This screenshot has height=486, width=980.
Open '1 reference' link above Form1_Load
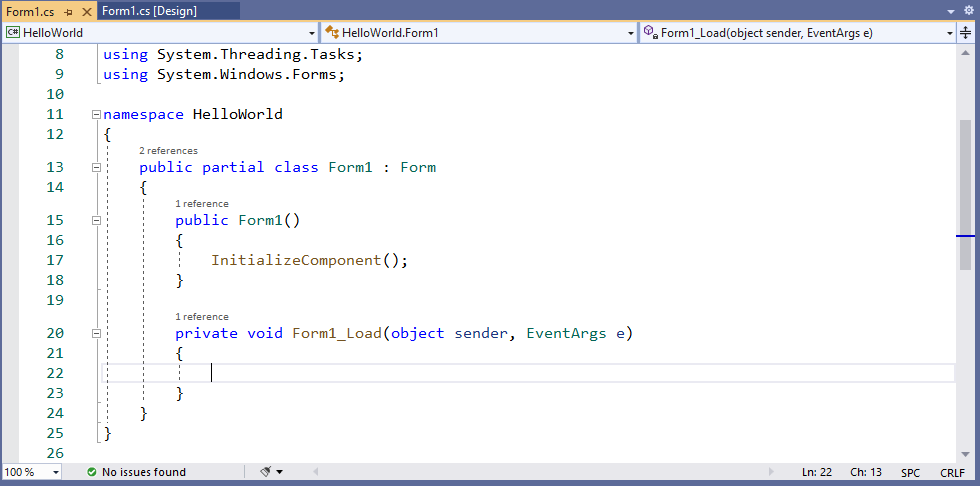point(202,317)
